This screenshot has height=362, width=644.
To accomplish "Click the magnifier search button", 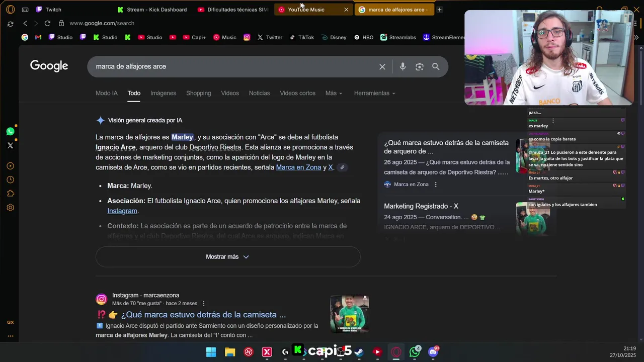I will coord(436,66).
